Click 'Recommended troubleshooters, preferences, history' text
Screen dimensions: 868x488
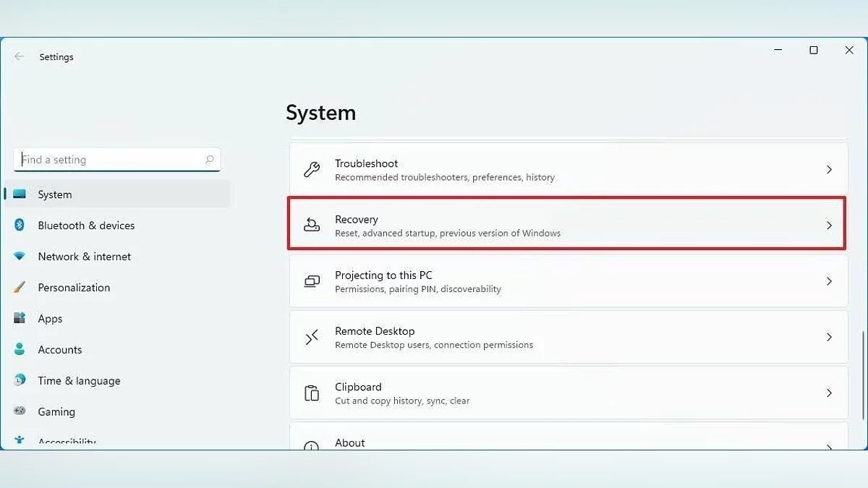(445, 178)
